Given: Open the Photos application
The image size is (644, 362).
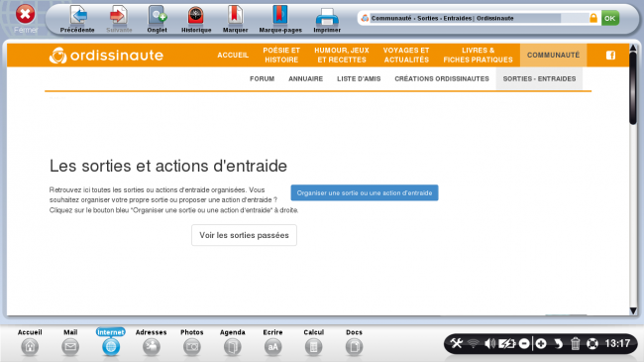Looking at the screenshot, I should pyautogui.click(x=192, y=342).
